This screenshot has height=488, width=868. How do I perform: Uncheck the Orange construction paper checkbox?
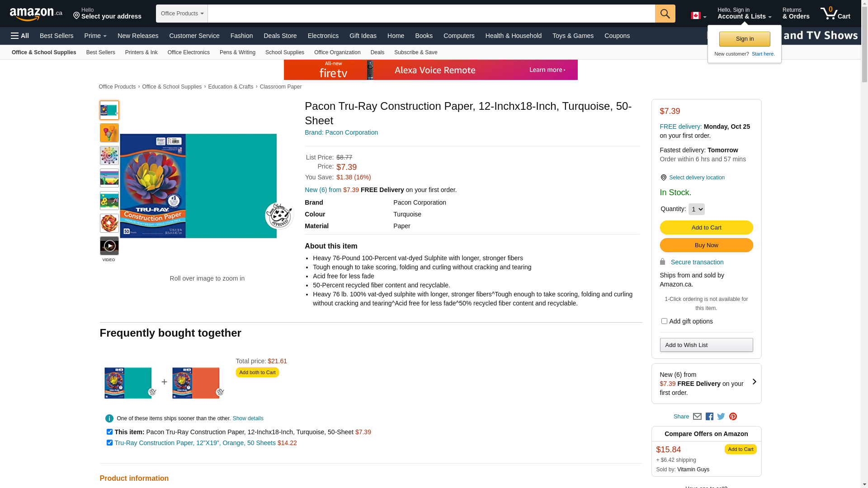(109, 443)
